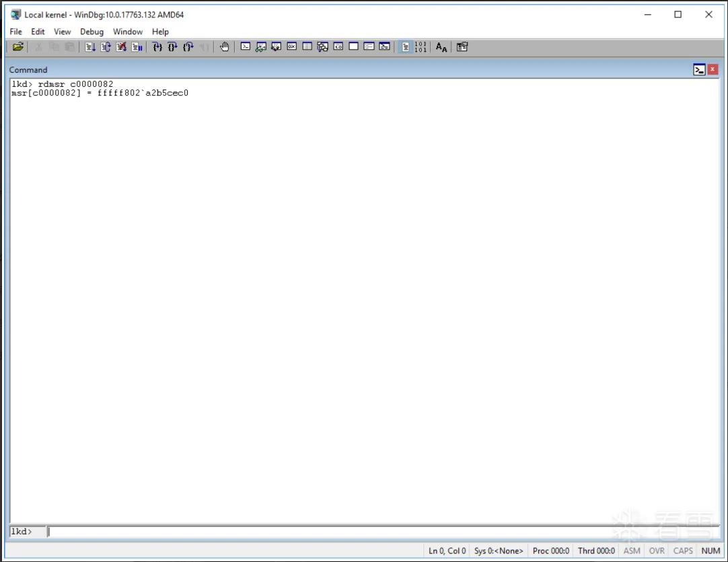Open the Memory window icon

[x=307, y=47]
